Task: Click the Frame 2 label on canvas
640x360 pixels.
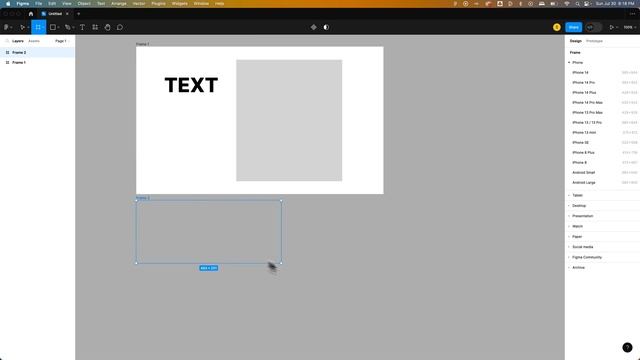Action: (142, 198)
